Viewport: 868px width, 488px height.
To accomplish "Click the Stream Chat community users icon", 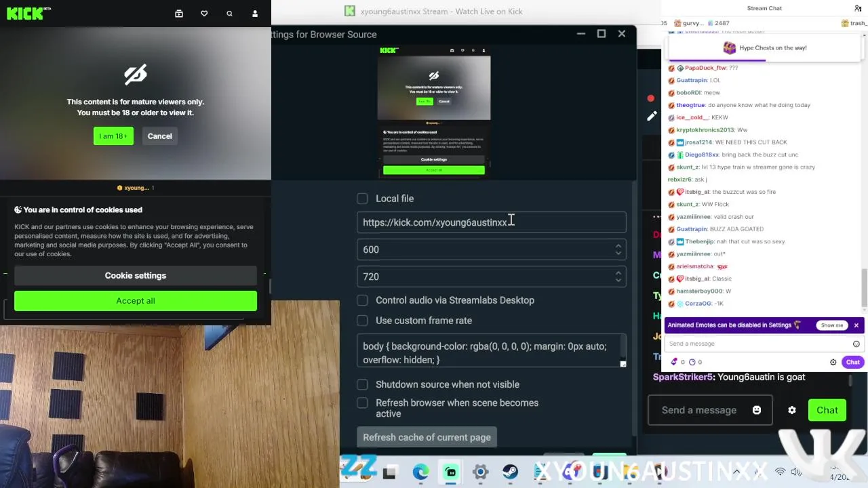I will [x=858, y=8].
